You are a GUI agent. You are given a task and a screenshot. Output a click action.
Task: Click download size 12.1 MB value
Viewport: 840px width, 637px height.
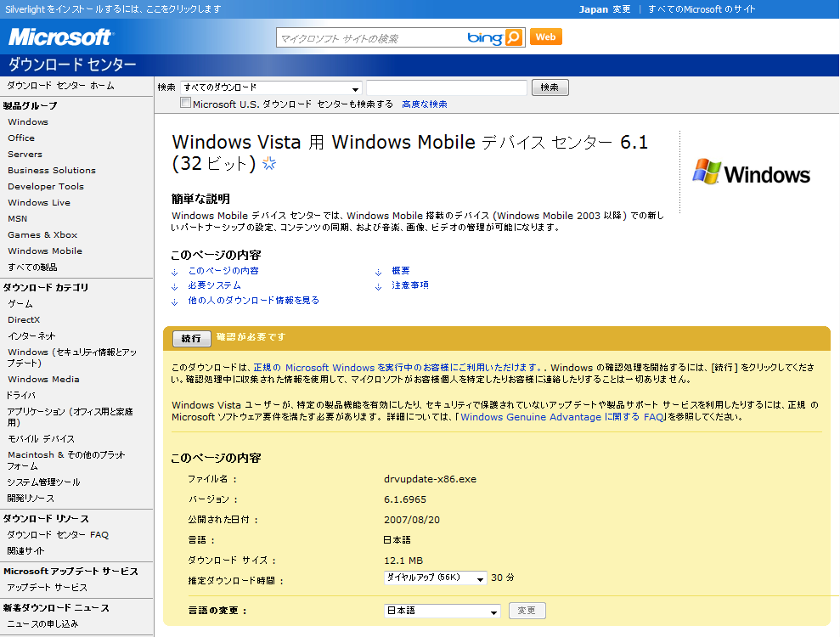pyautogui.click(x=403, y=561)
